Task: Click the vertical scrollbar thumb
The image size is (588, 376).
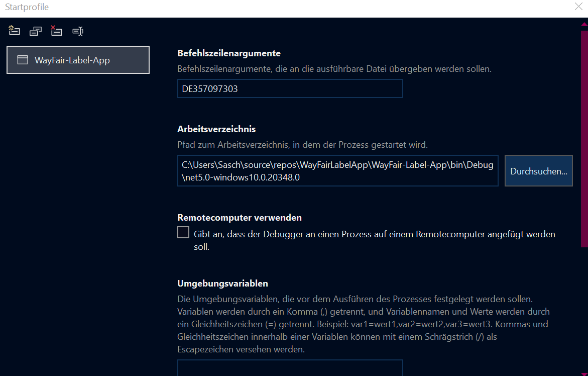Action: pos(584,139)
